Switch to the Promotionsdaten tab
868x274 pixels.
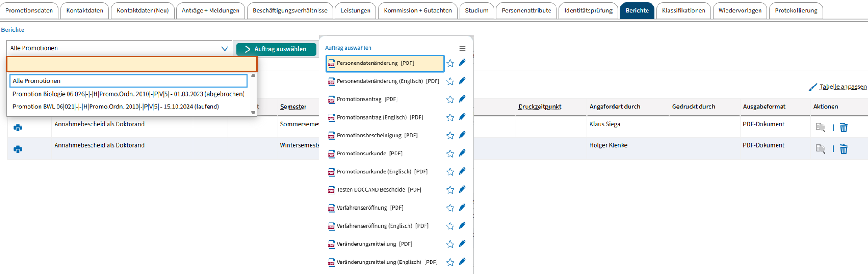(x=29, y=11)
